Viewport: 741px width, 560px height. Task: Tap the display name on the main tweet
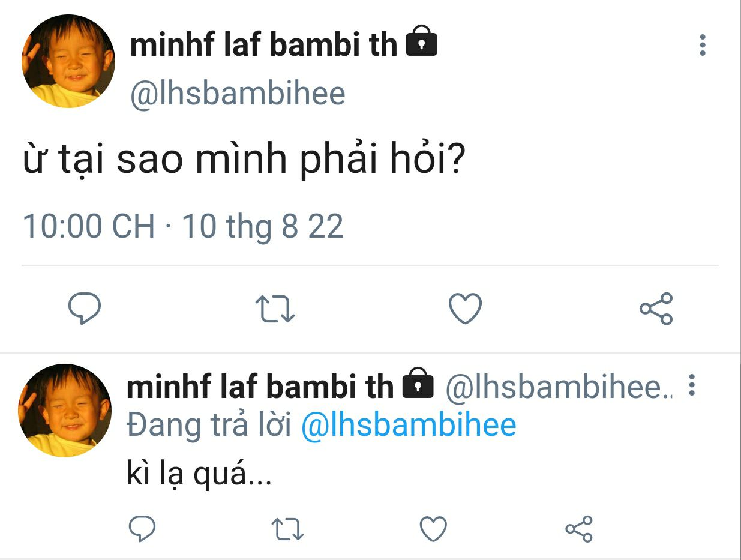[x=263, y=46]
